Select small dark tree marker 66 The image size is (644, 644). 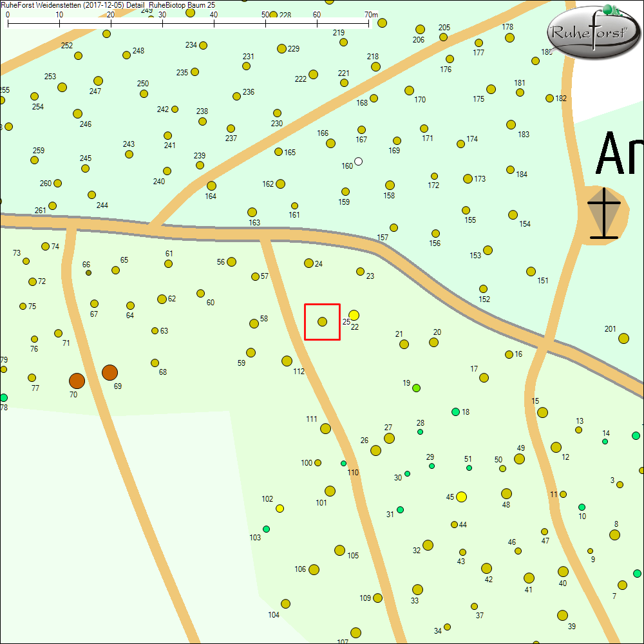click(x=88, y=273)
